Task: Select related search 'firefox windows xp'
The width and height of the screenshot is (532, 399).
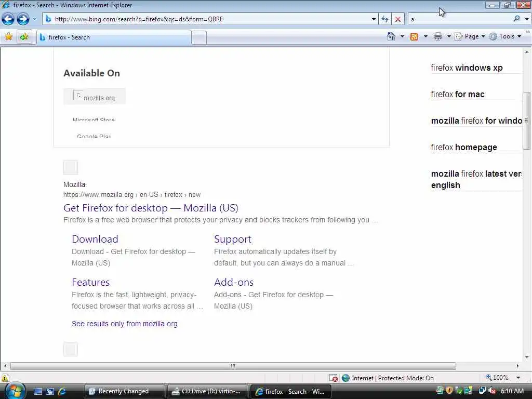Action: (x=467, y=68)
